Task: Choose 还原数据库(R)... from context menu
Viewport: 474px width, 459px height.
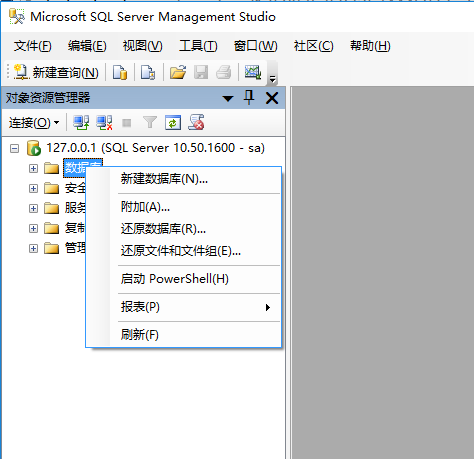Action: (x=183, y=229)
